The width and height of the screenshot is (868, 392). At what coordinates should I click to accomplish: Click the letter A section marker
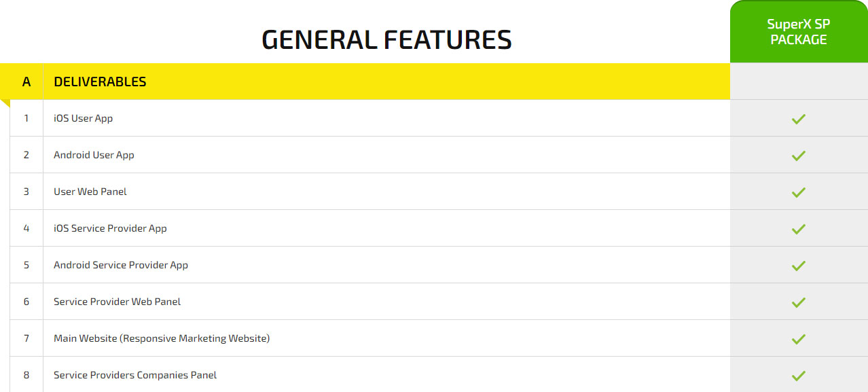pyautogui.click(x=26, y=82)
